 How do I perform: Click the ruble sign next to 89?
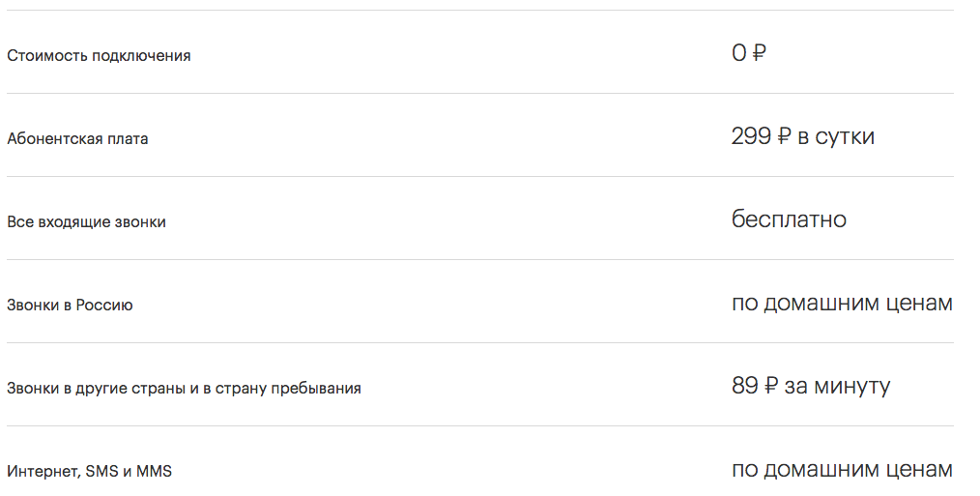click(x=770, y=386)
